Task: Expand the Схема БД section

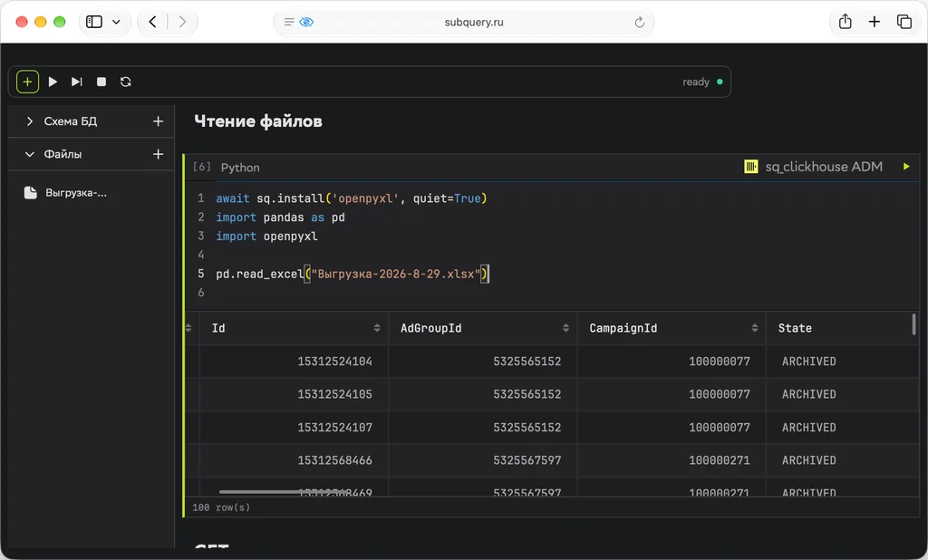Action: (30, 121)
